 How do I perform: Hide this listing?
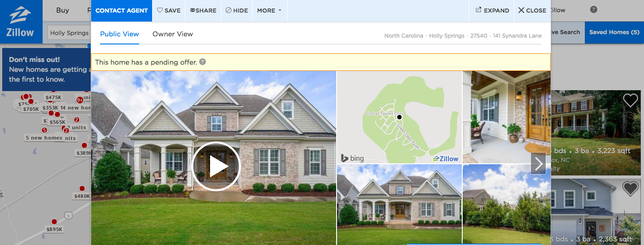237,10
